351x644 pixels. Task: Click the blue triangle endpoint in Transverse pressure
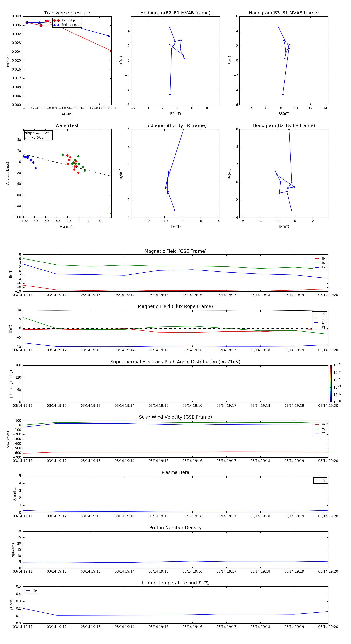(x=109, y=36)
